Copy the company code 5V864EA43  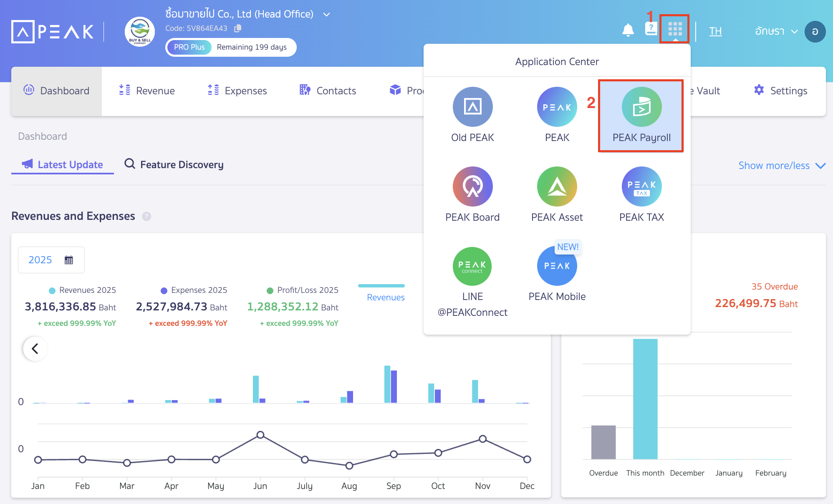coord(238,28)
